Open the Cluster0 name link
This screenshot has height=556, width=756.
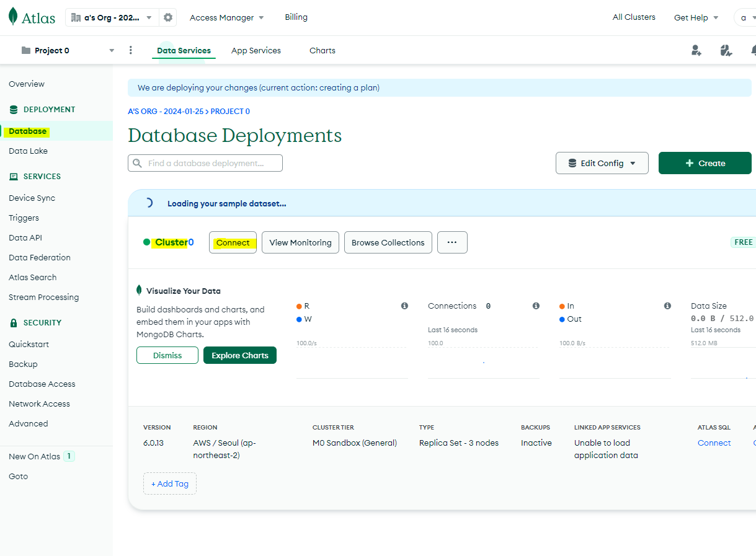point(174,242)
